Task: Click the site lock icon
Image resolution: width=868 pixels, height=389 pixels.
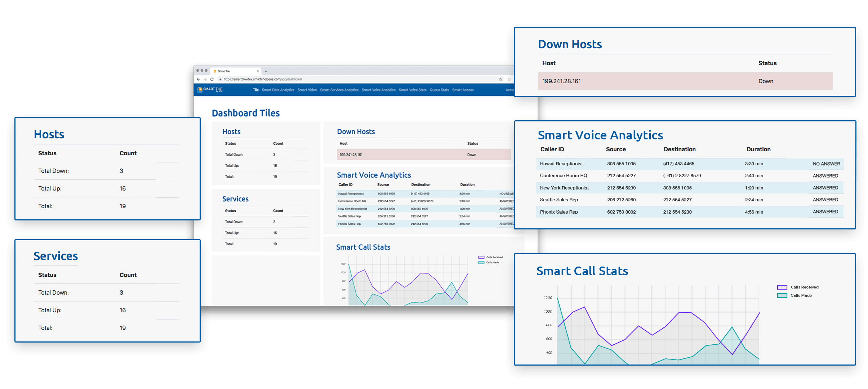Action: (221, 79)
